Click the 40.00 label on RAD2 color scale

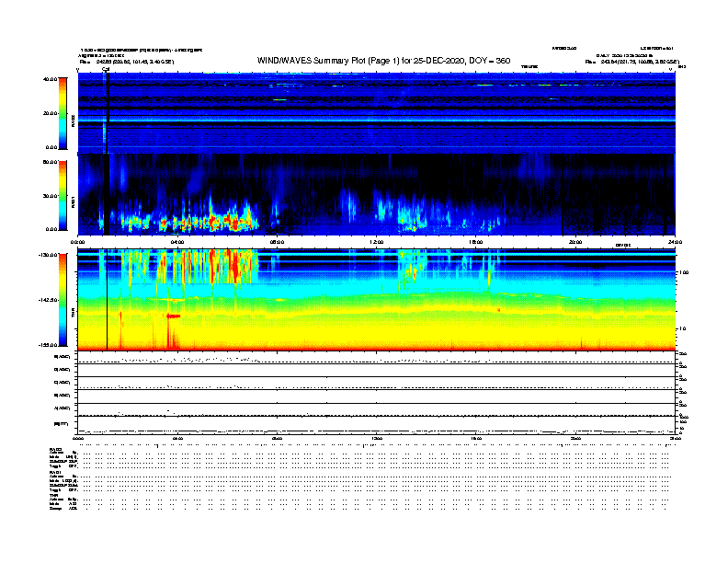coord(50,79)
